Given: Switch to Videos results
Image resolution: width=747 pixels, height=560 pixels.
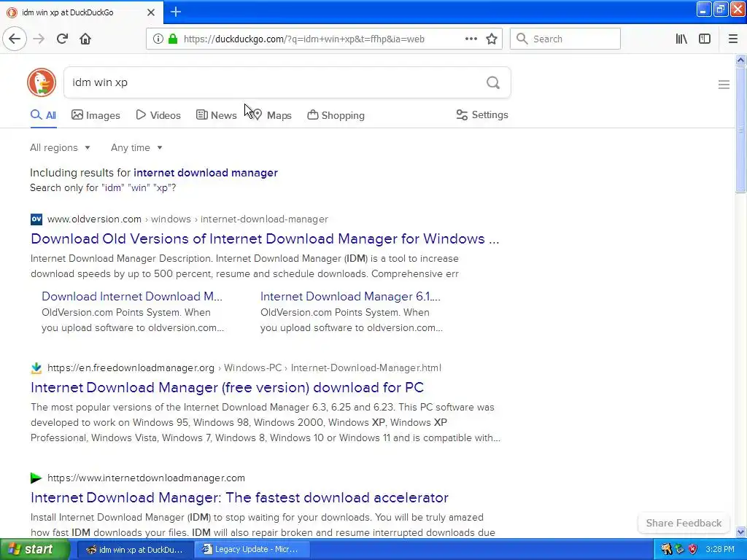Looking at the screenshot, I should click(158, 115).
